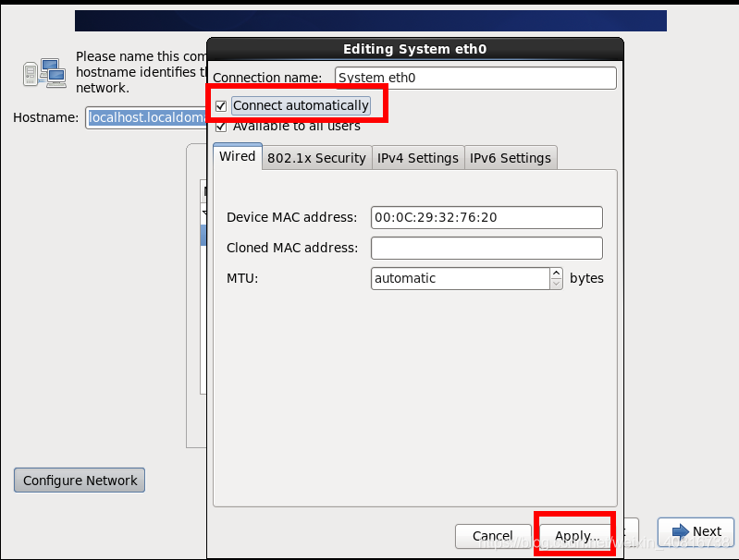Click the Hostname field in installer
This screenshot has height=560, width=739.
(147, 117)
